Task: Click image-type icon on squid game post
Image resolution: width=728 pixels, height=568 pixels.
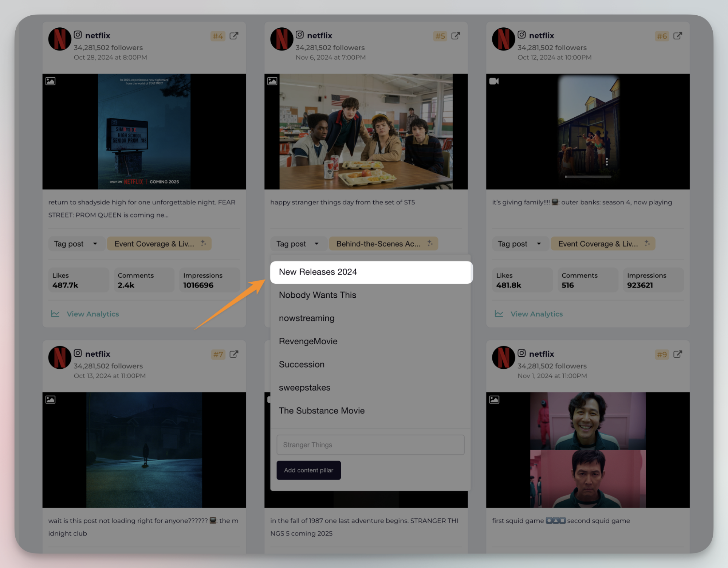Action: [494, 400]
